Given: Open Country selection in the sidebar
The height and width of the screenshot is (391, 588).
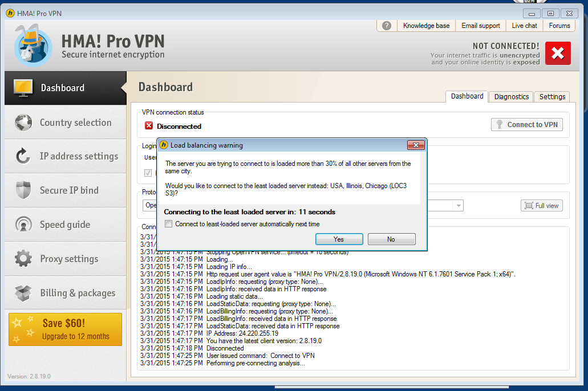Looking at the screenshot, I should (x=66, y=122).
